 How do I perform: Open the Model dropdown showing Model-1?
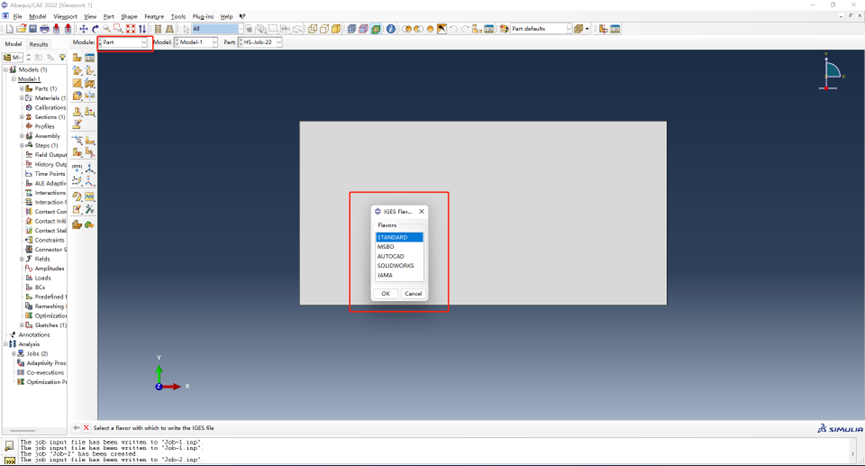[x=196, y=42]
